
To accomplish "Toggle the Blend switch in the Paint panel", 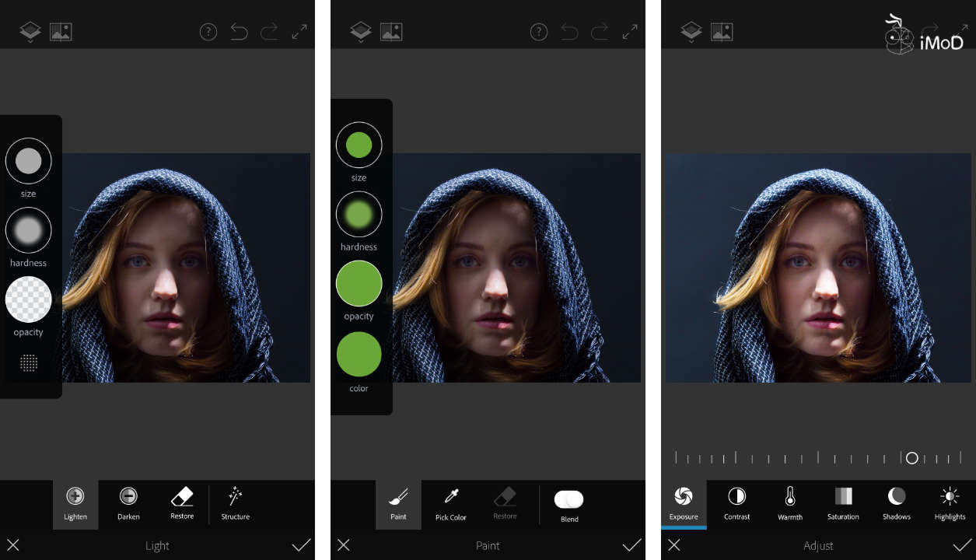I will (x=568, y=499).
